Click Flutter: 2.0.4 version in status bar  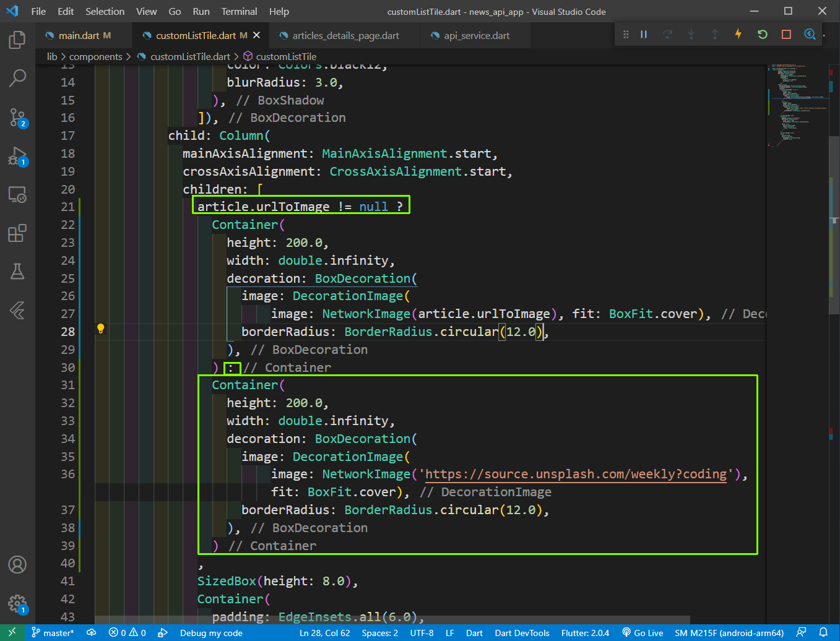pos(585,632)
